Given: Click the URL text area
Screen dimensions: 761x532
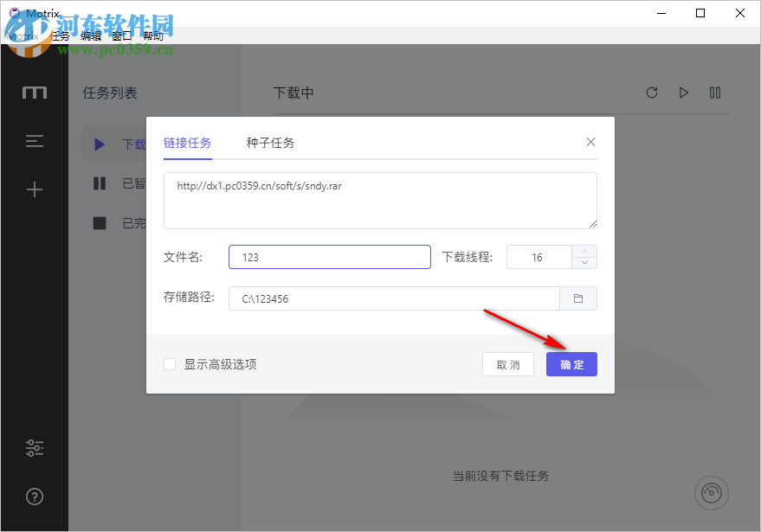Looking at the screenshot, I should tap(380, 201).
